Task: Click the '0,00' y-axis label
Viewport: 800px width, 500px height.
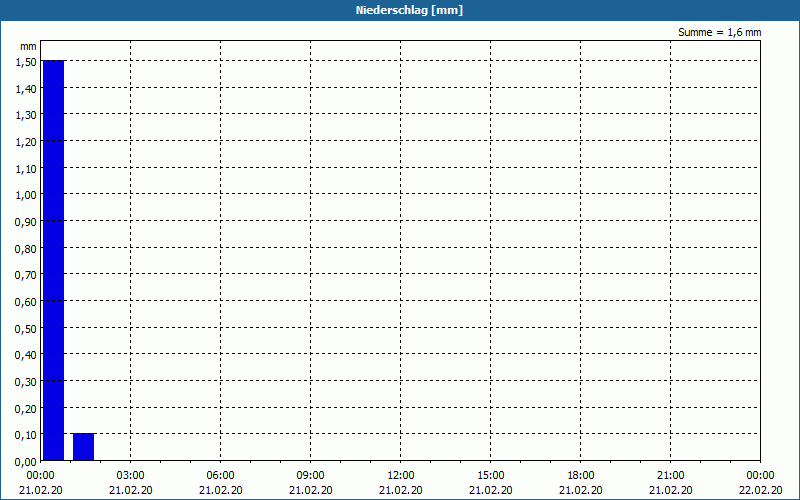Action: pyautogui.click(x=26, y=462)
